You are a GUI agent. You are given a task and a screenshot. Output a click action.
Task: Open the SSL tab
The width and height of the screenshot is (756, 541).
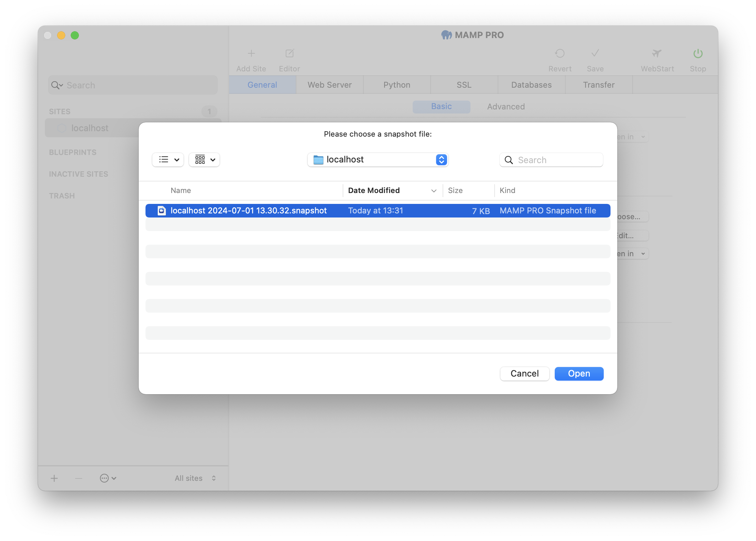tap(464, 85)
